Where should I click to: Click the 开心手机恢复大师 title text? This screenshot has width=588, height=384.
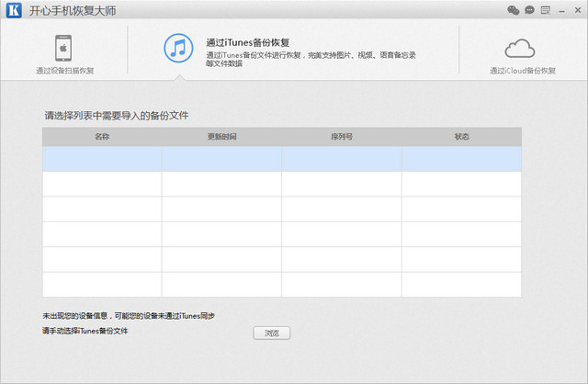pos(73,10)
